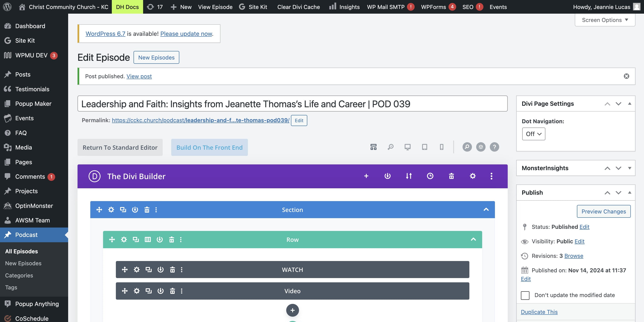The width and height of the screenshot is (644, 322).
Task: Click the Divi Builder wireframe view icon
Action: point(373,147)
